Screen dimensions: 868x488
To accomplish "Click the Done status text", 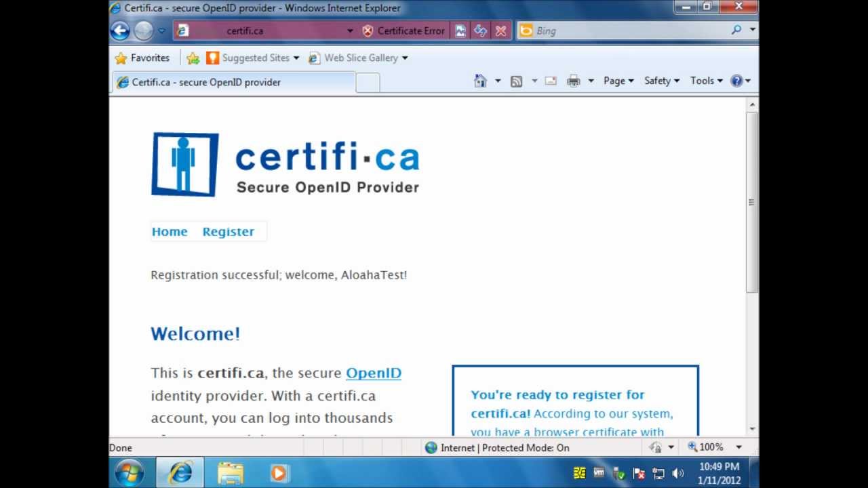I will (x=121, y=448).
